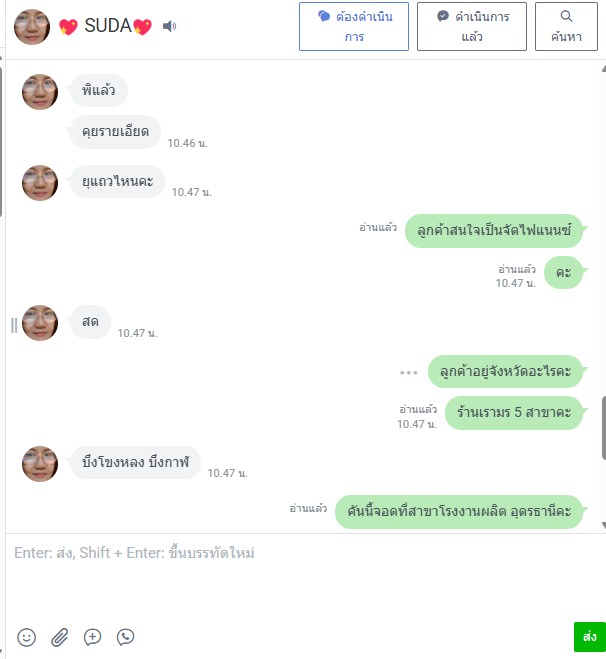Click the avatar beside พิแล้ว message
The height and width of the screenshot is (659, 606).
40,92
